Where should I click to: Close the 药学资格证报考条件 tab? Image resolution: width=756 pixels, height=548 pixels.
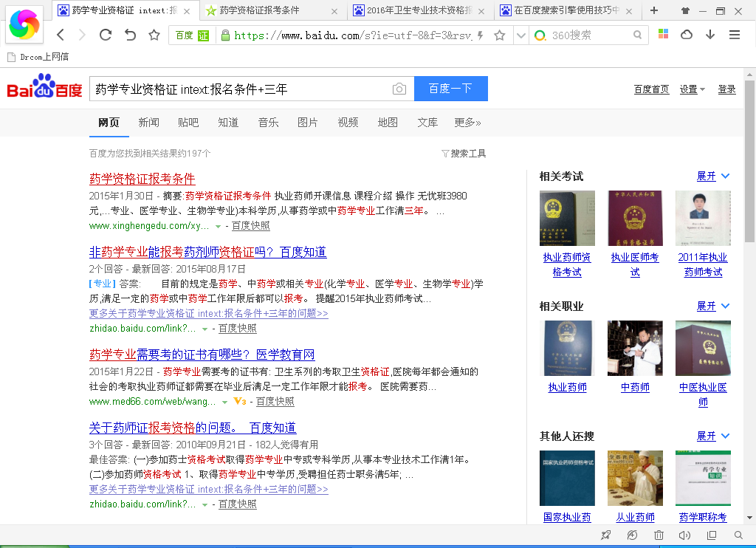coord(334,11)
